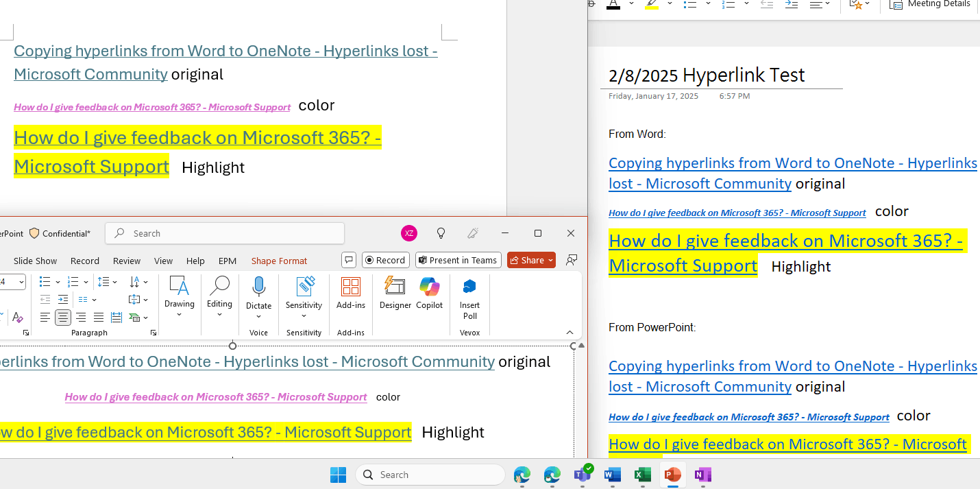Image resolution: width=980 pixels, height=489 pixels.
Task: Expand OneNote highlight color dropdown arrow
Action: pyautogui.click(x=670, y=4)
